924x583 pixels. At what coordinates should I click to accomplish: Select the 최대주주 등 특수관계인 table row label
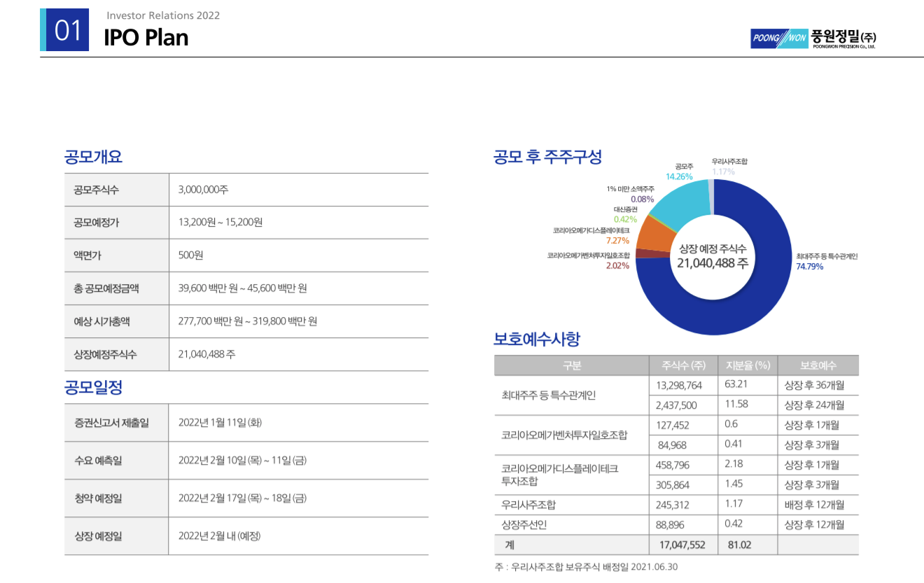click(x=548, y=395)
